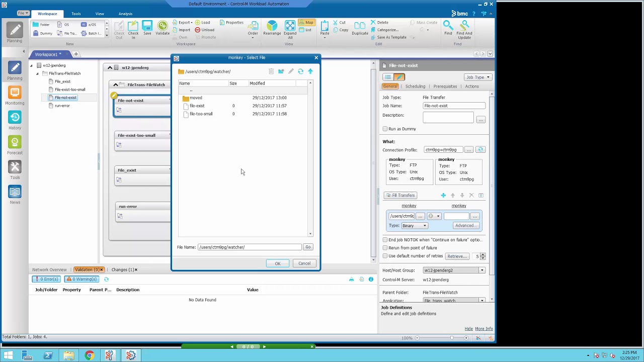Switch to the Prerequisites tab
The height and width of the screenshot is (362, 644).
445,86
